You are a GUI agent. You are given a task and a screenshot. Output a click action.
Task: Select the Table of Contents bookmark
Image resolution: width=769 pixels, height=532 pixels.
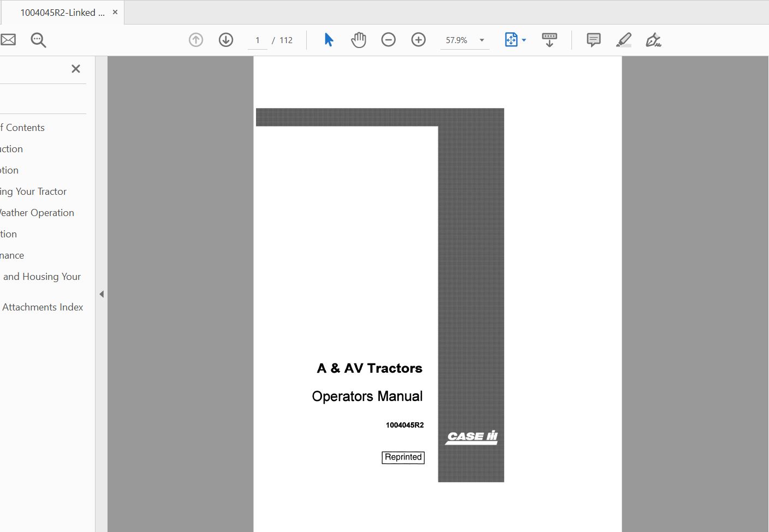[23, 127]
